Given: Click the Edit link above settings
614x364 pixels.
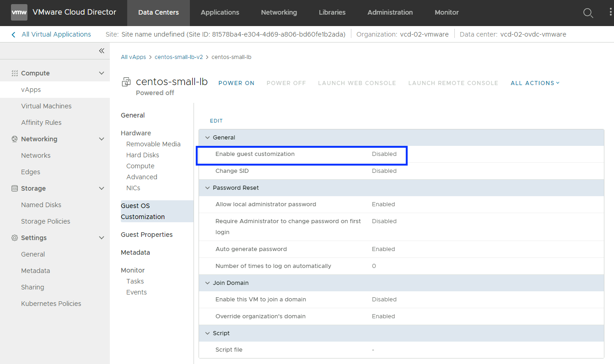Looking at the screenshot, I should 216,121.
